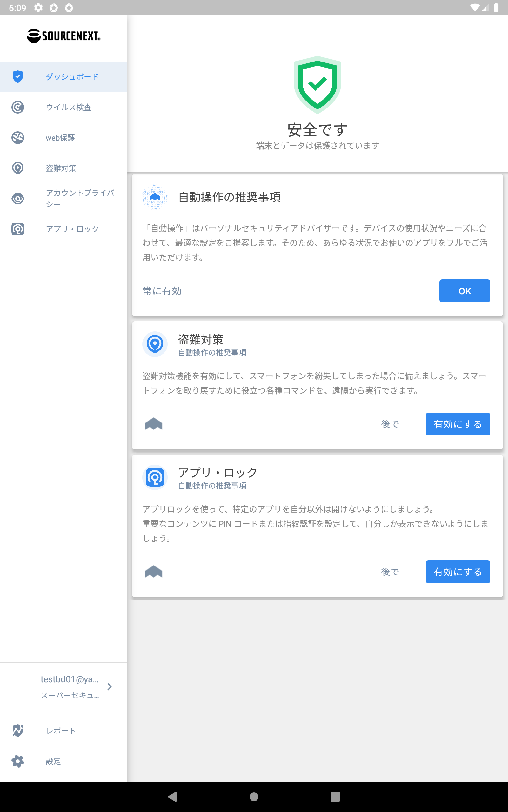Click the report chart icon
The height and width of the screenshot is (812, 508).
[x=18, y=730]
